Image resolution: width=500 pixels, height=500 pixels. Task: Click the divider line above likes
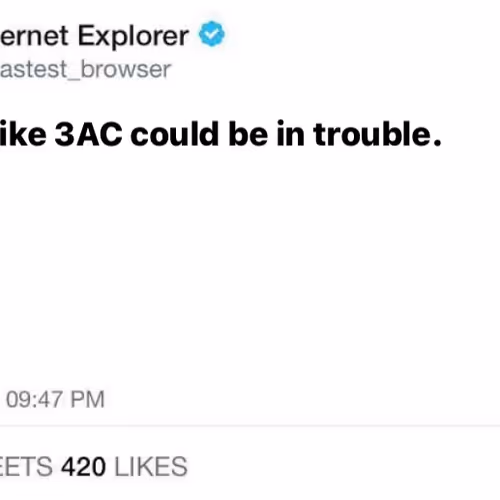[x=250, y=426]
